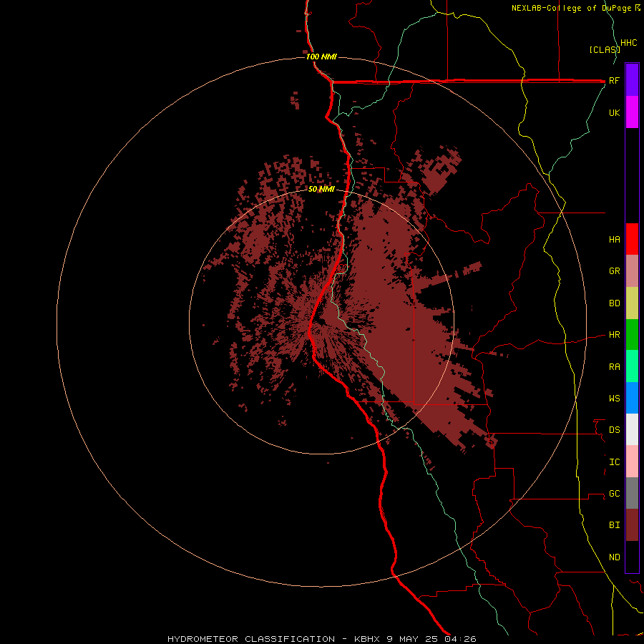The height and width of the screenshot is (644, 644).
Task: Click the GC legend label
Action: point(615,494)
